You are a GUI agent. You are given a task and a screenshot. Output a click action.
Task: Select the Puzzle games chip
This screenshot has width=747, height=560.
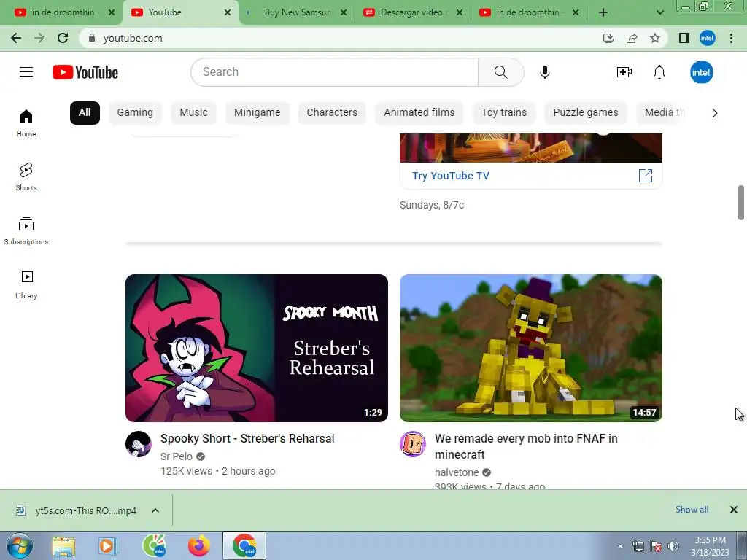click(x=586, y=113)
